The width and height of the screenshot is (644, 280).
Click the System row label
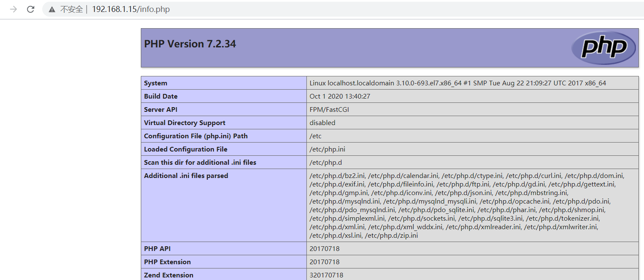[x=156, y=83]
